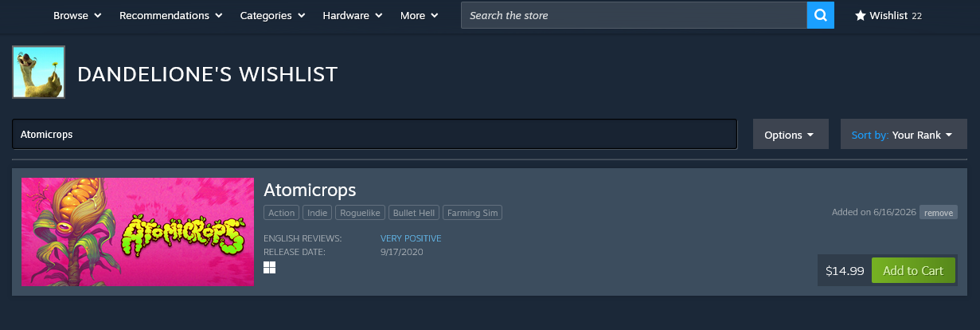Open the Atomicrops capsule image
Image resolution: width=980 pixels, height=330 pixels.
pos(138,232)
